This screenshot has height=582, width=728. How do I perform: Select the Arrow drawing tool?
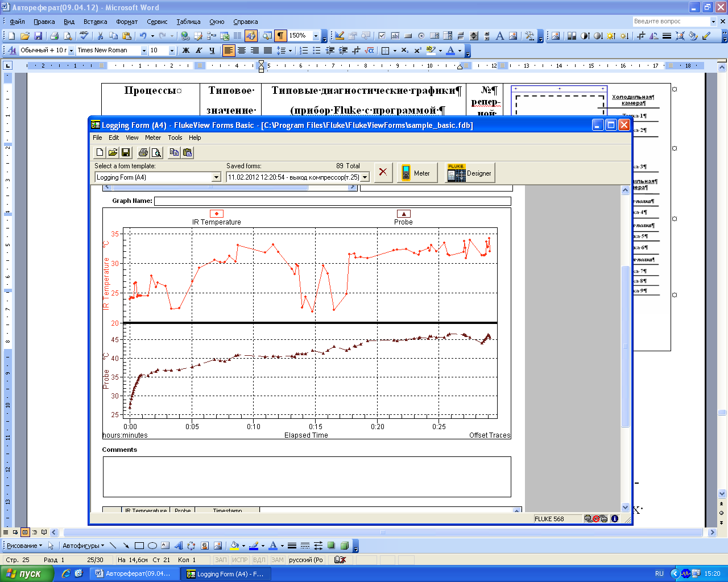126,546
